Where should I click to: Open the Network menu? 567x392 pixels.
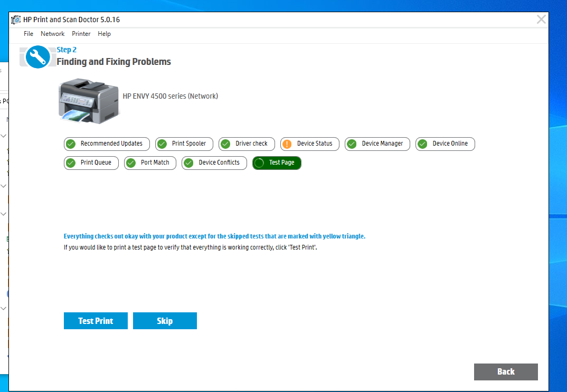click(x=52, y=33)
